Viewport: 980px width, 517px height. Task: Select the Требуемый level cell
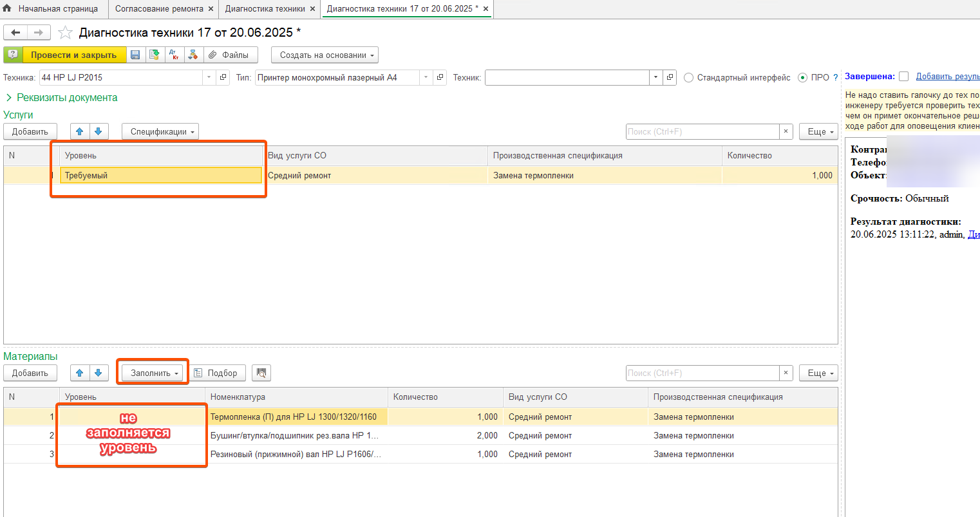(x=161, y=176)
